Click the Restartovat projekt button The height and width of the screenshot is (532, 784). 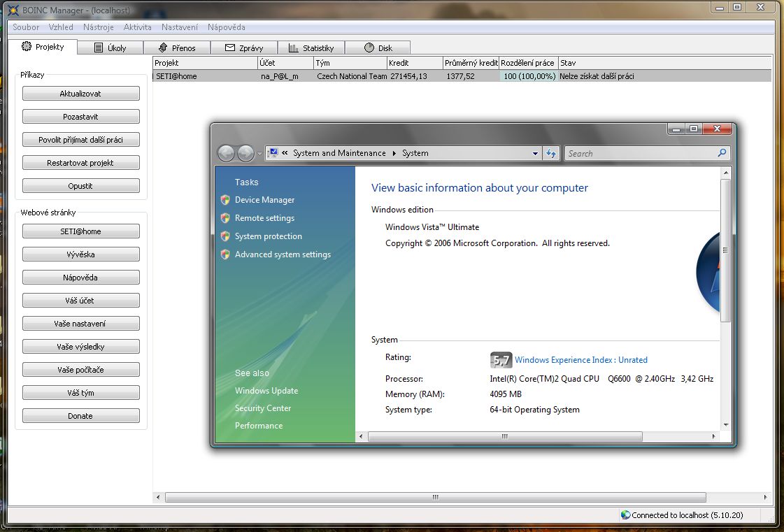pyautogui.click(x=80, y=162)
